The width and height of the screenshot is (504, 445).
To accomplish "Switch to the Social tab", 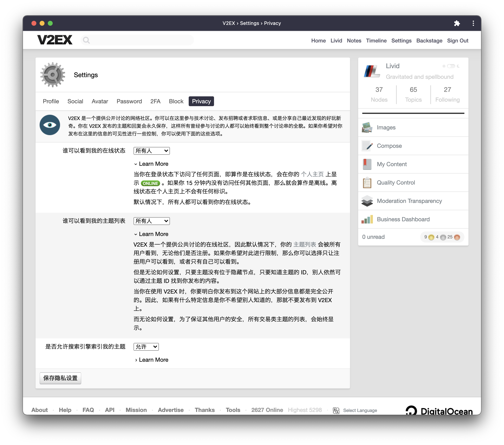I will click(75, 101).
